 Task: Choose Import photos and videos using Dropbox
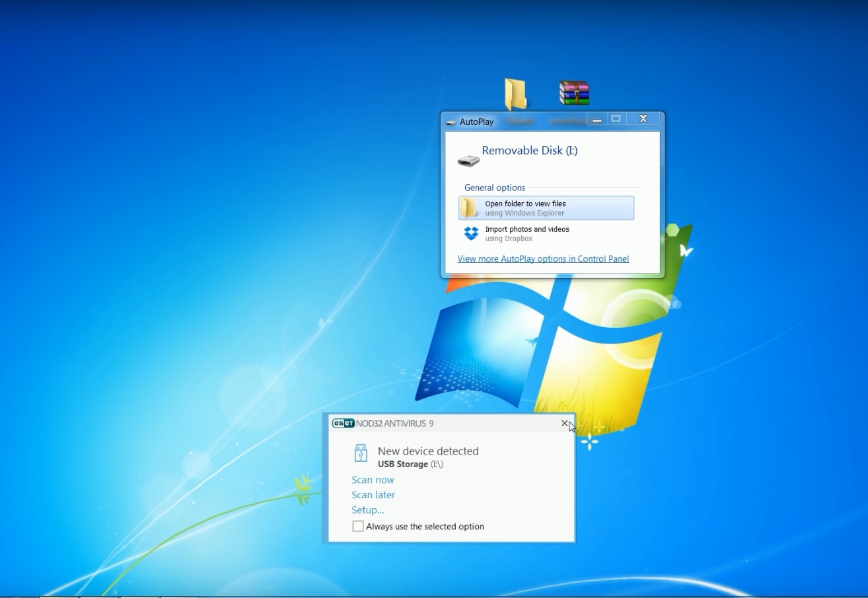tap(546, 233)
